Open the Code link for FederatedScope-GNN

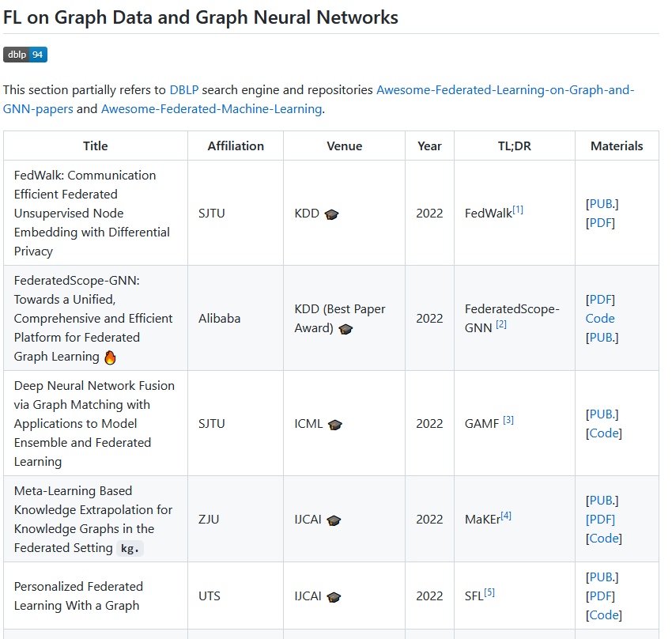[600, 319]
